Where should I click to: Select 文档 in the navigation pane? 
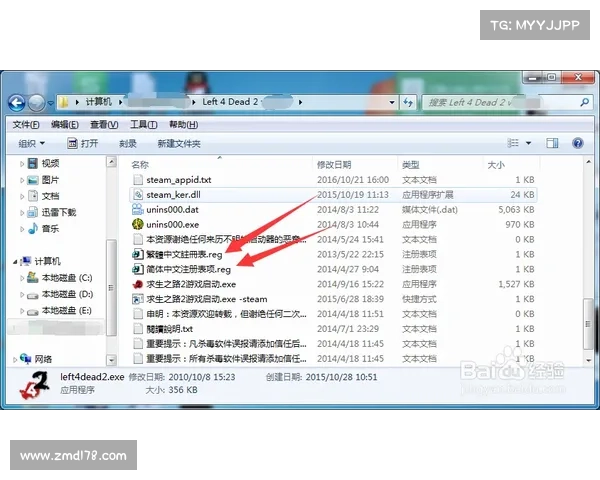coord(50,196)
